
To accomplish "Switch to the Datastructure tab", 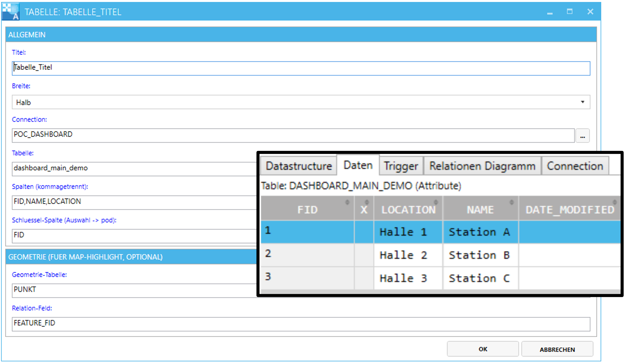I will point(299,166).
